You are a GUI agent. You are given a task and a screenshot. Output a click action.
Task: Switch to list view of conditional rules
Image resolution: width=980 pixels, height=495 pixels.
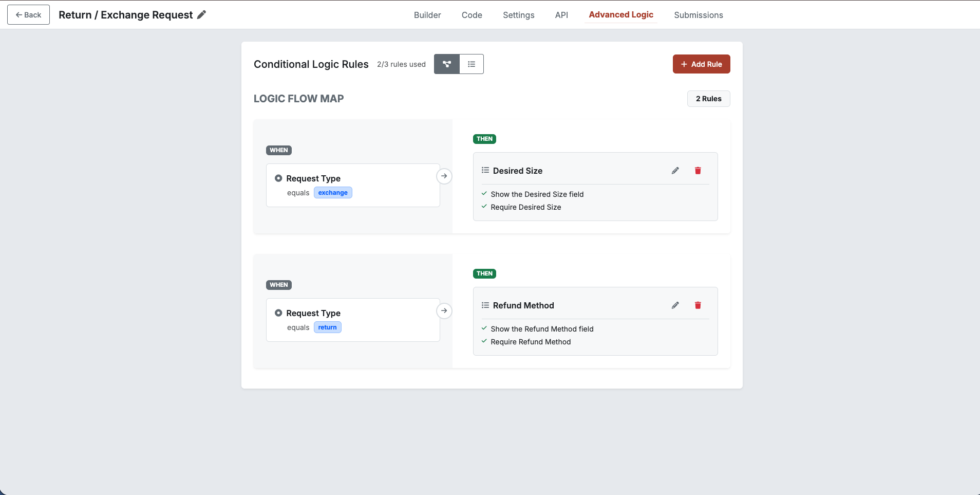472,64
